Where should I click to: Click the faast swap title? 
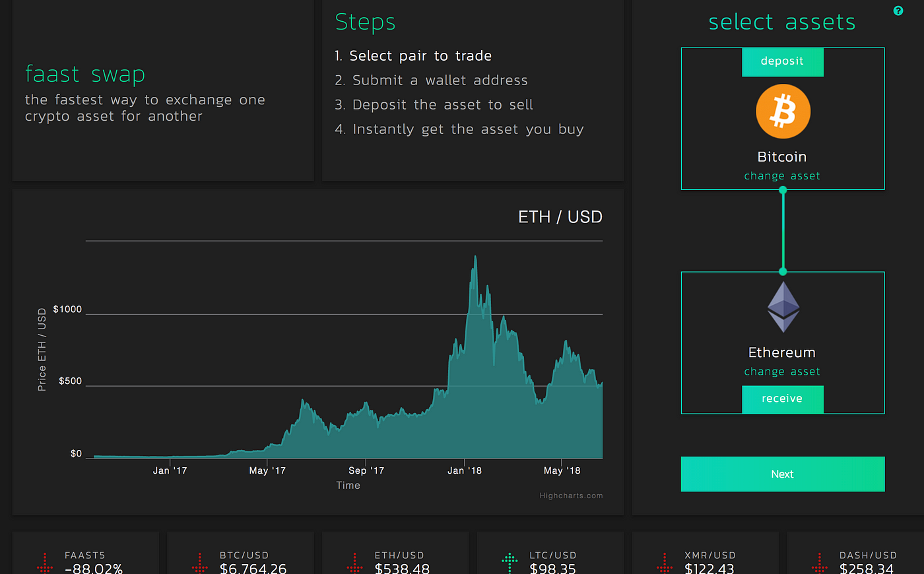[x=85, y=74]
